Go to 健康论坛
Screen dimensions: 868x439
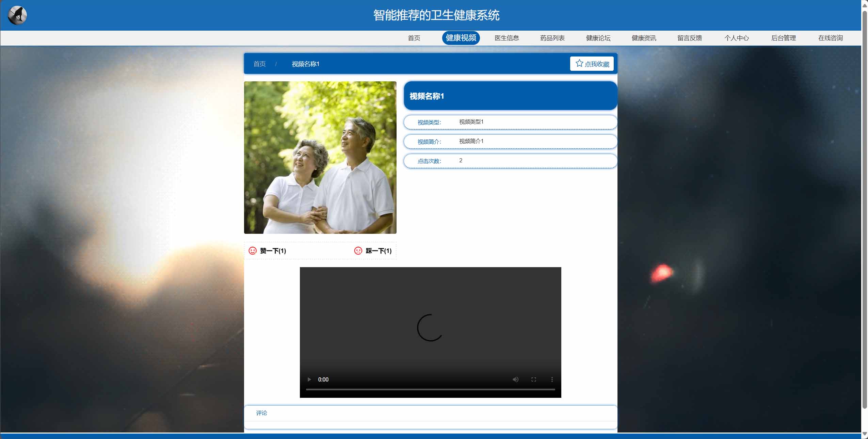[x=598, y=38]
